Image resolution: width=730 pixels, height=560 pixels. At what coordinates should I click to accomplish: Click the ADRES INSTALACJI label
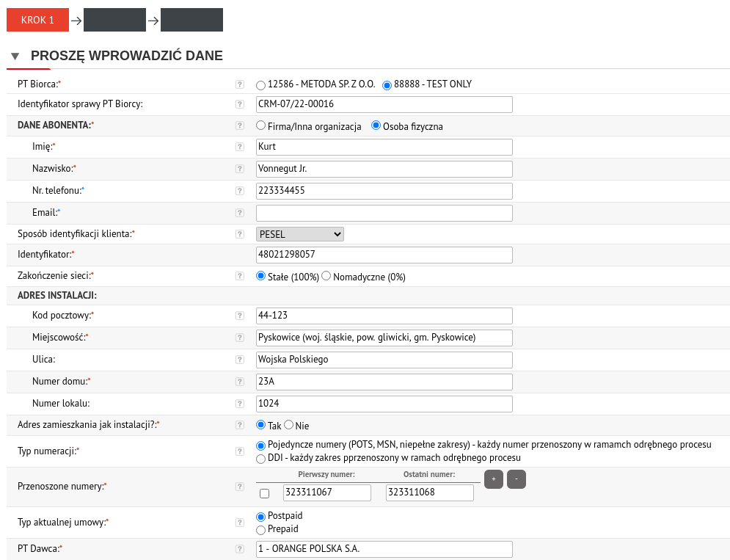(56, 295)
